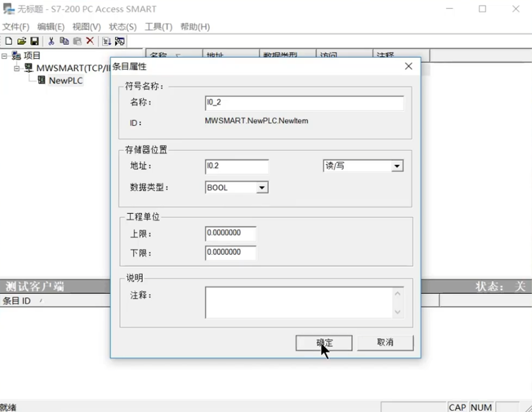This screenshot has width=532, height=412.
Task: Open the 读/写 access dropdown
Action: [396, 166]
